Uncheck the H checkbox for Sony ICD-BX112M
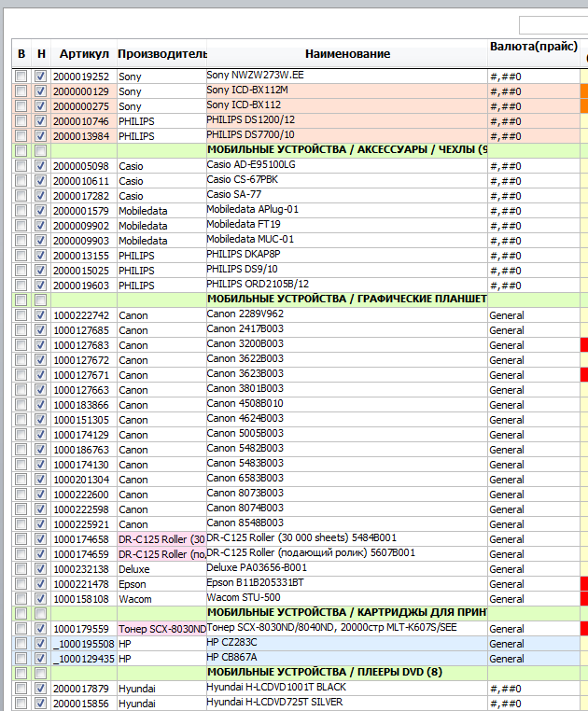Viewport: 588px width, 711px height. pos(40,91)
